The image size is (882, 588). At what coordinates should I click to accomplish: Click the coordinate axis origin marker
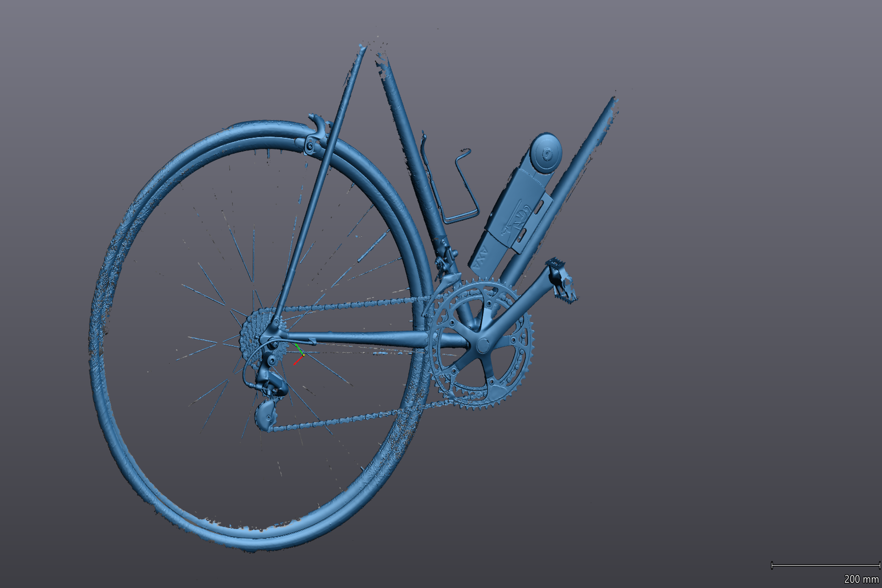(304, 355)
